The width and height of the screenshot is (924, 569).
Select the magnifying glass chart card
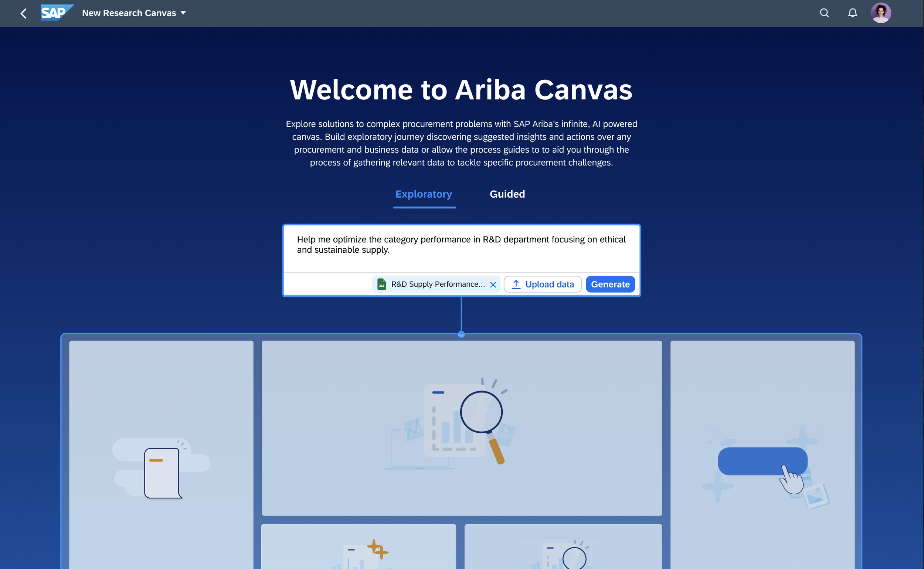pyautogui.click(x=461, y=428)
